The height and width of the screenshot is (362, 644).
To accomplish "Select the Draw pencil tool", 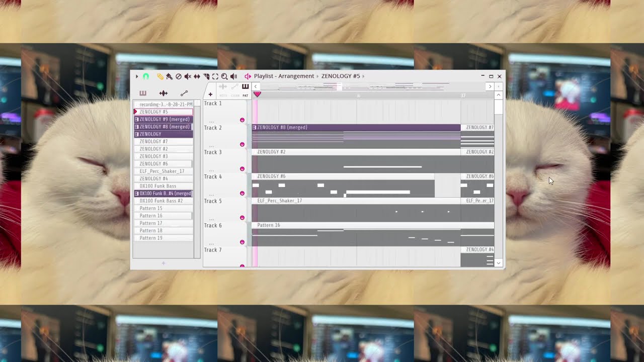I will (160, 76).
